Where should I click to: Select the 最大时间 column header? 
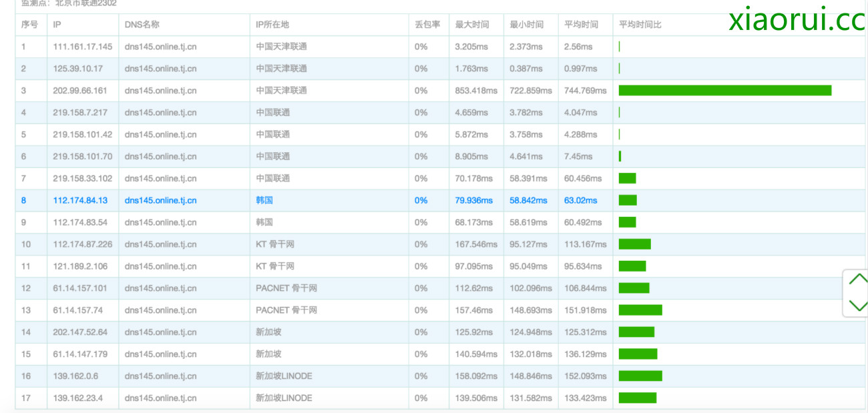471,25
